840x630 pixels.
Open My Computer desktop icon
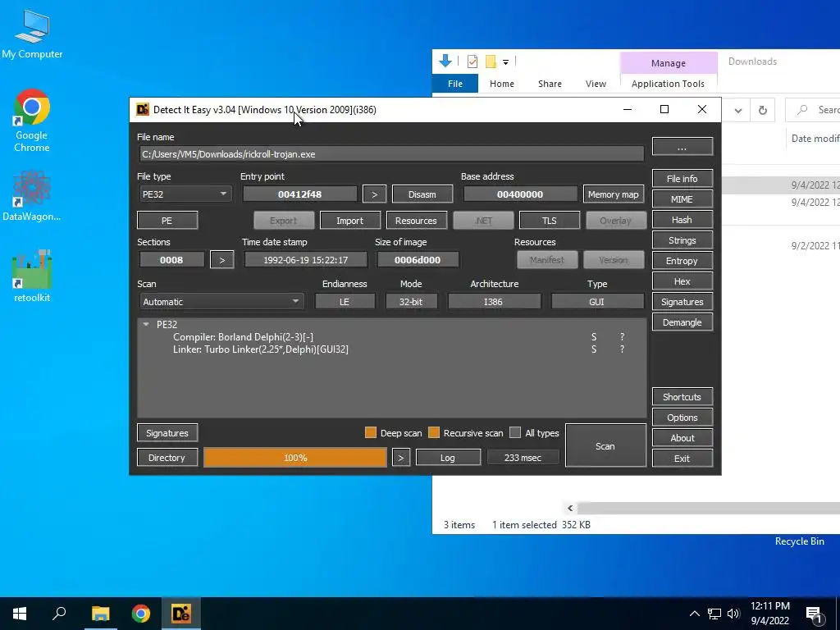[x=32, y=34]
